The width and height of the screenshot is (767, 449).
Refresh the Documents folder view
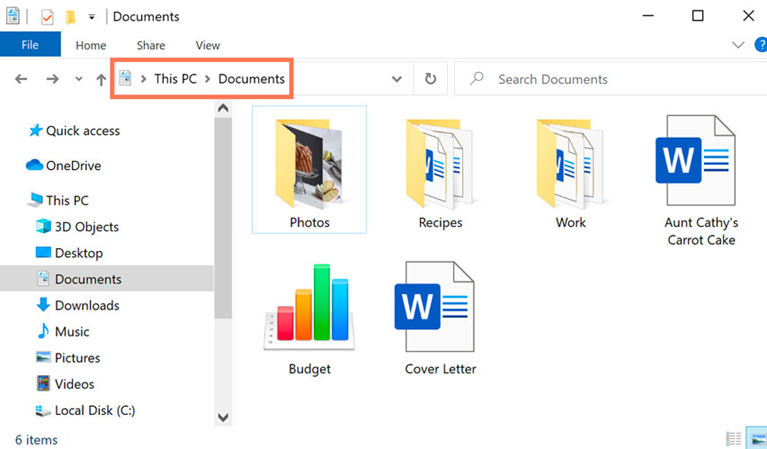pos(430,78)
